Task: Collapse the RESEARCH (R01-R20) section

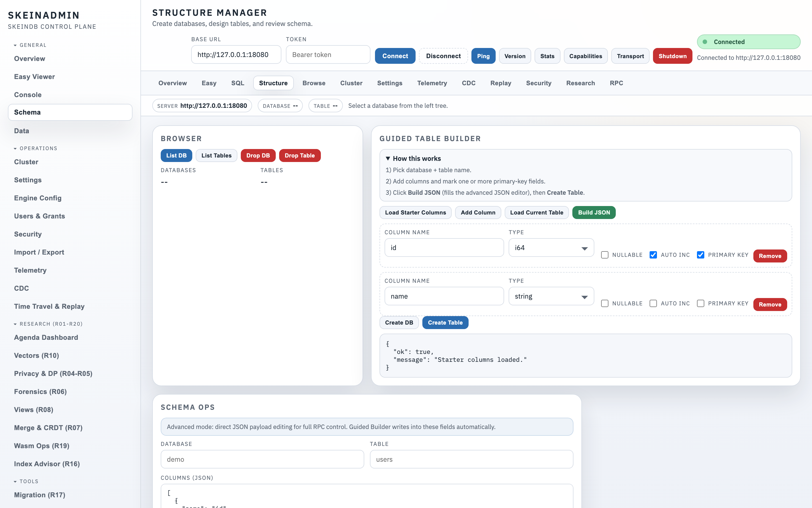Action: (x=48, y=324)
